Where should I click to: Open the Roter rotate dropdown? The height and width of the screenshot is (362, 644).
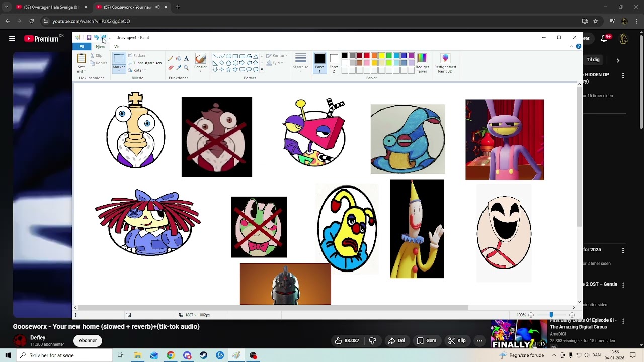[x=137, y=70]
